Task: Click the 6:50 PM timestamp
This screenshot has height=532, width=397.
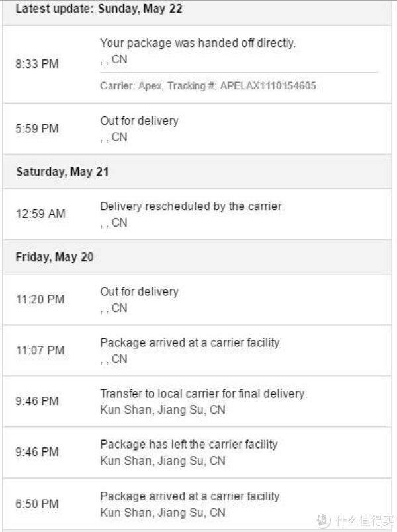Action: pos(37,504)
